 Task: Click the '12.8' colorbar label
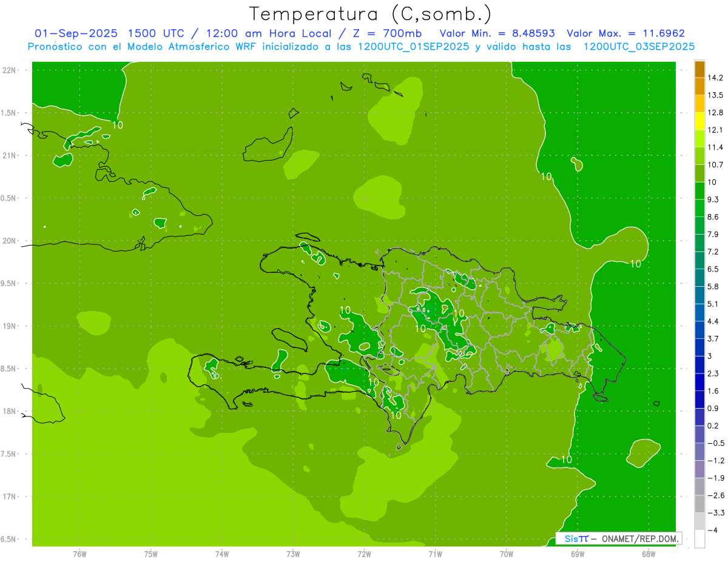click(x=716, y=113)
